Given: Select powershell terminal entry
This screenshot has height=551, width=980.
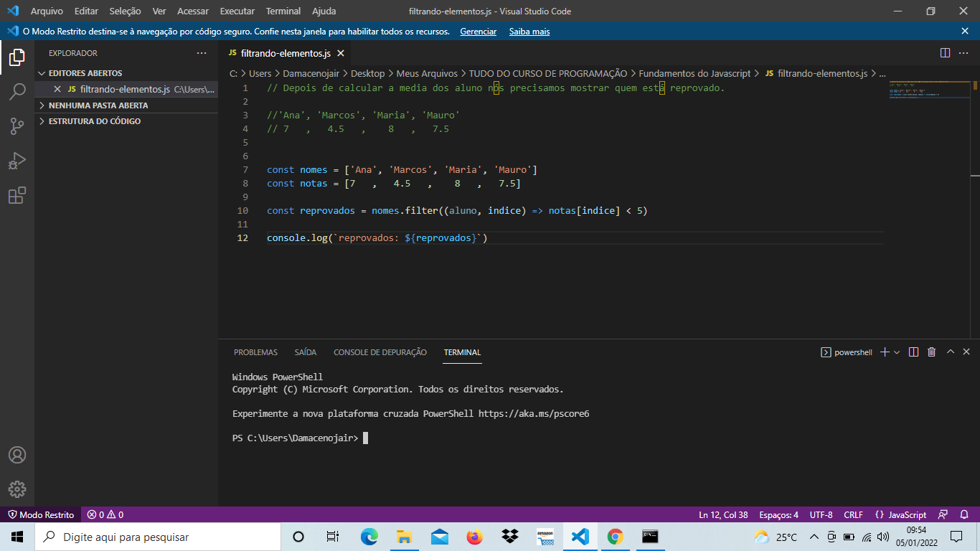Looking at the screenshot, I should [847, 352].
